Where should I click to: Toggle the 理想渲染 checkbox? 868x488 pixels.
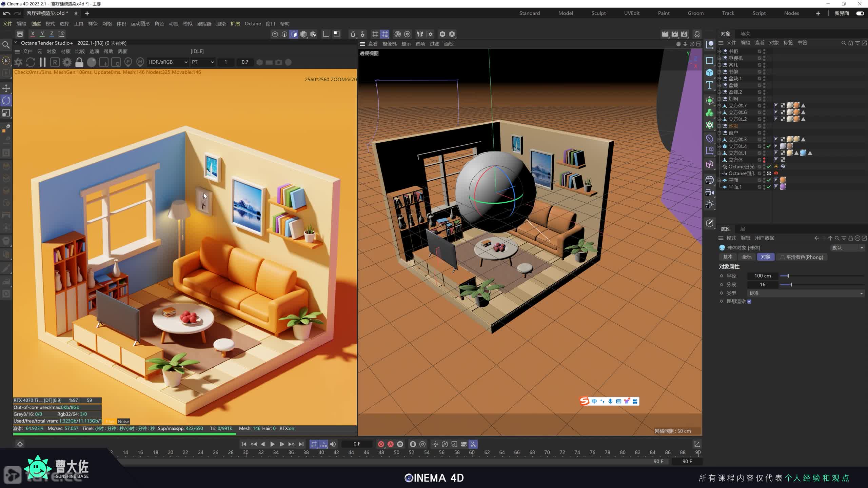[749, 302]
